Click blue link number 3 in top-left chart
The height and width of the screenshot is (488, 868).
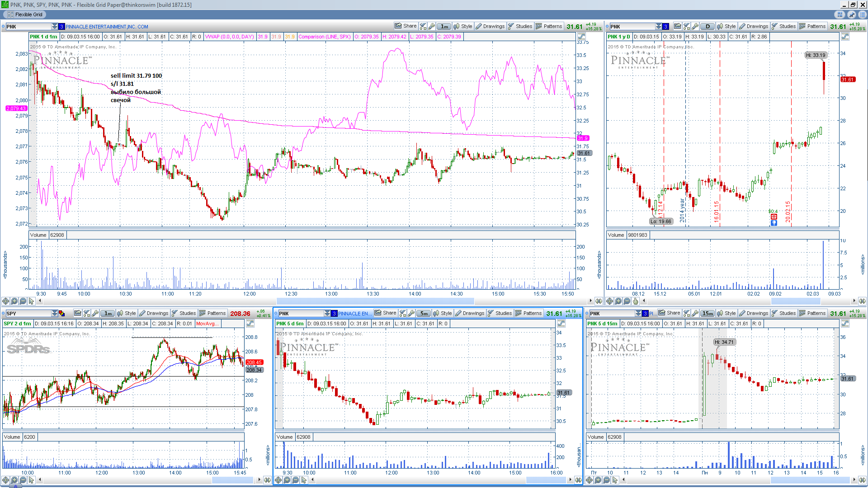pyautogui.click(x=62, y=27)
